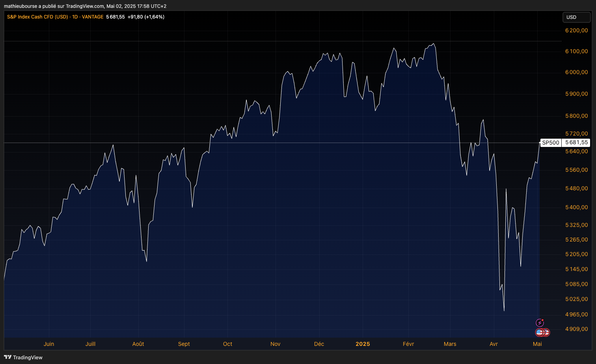
Task: Open the USD currency selector
Action: tap(576, 17)
